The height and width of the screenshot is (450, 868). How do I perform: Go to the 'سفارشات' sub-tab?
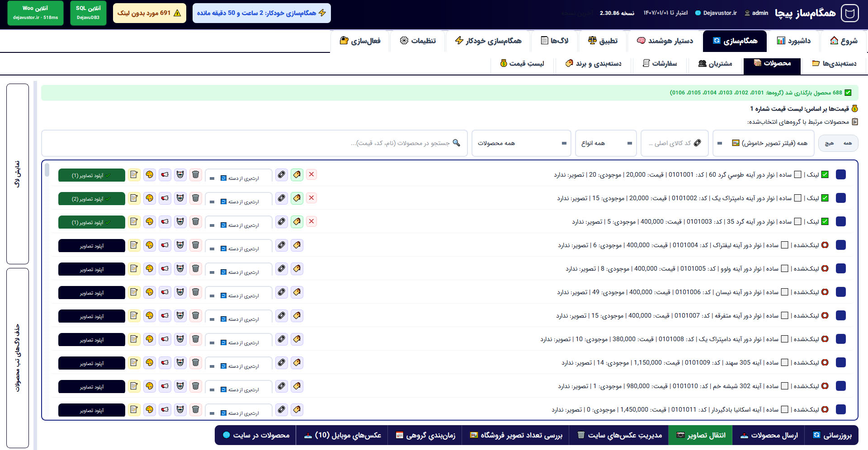[x=660, y=64]
